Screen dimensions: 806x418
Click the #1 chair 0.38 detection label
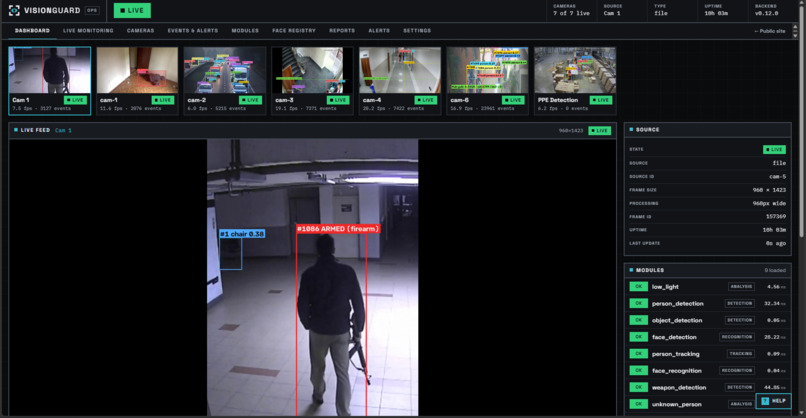[242, 234]
